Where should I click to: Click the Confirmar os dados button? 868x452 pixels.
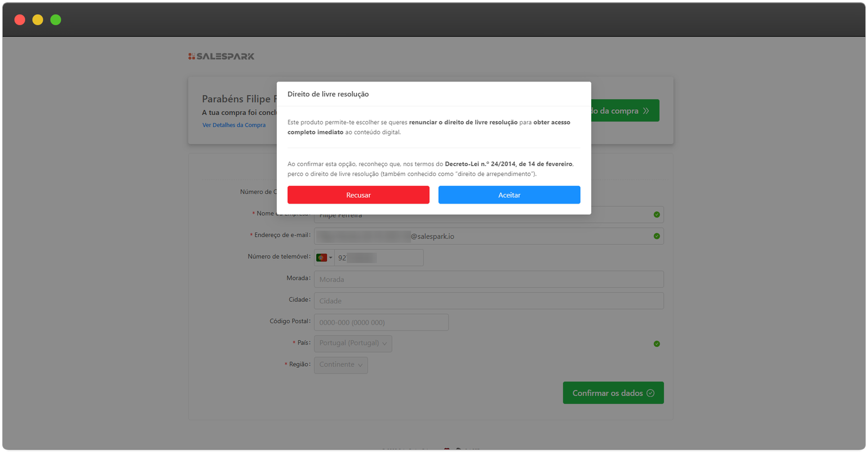tap(613, 393)
